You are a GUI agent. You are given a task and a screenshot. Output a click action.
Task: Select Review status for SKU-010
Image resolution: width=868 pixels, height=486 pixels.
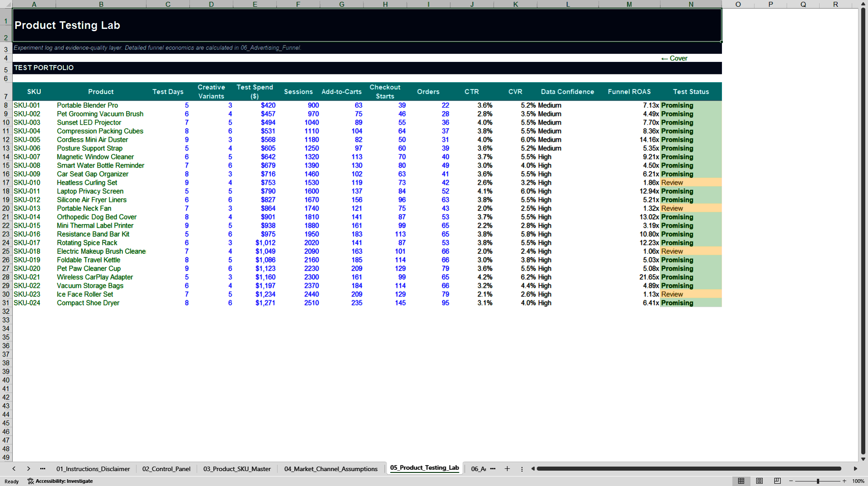click(x=691, y=182)
